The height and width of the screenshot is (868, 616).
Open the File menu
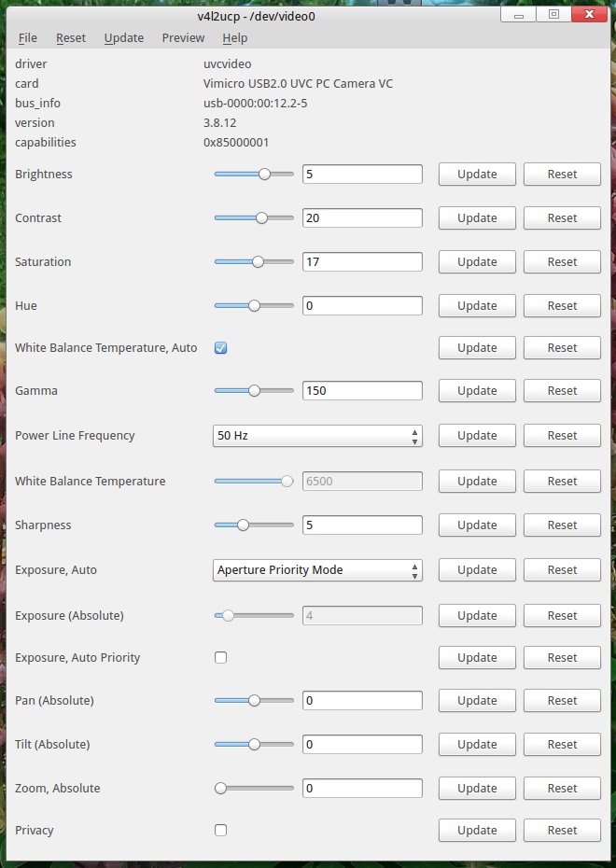point(28,38)
